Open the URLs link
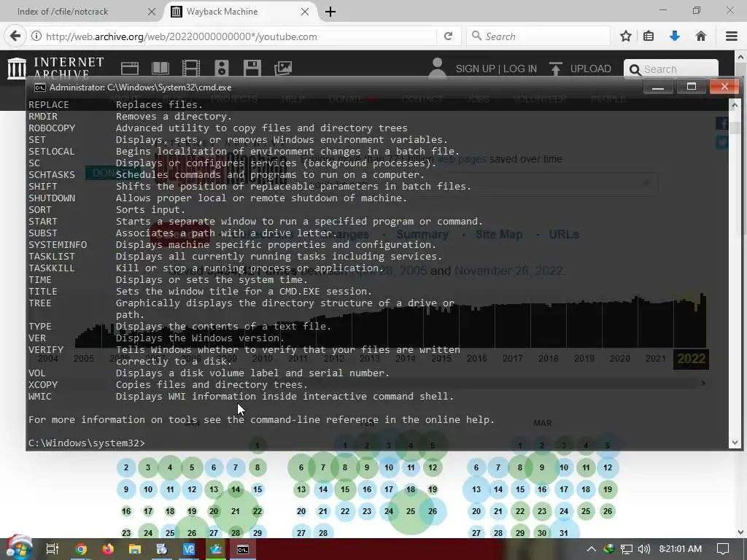The image size is (747, 560). (x=564, y=234)
